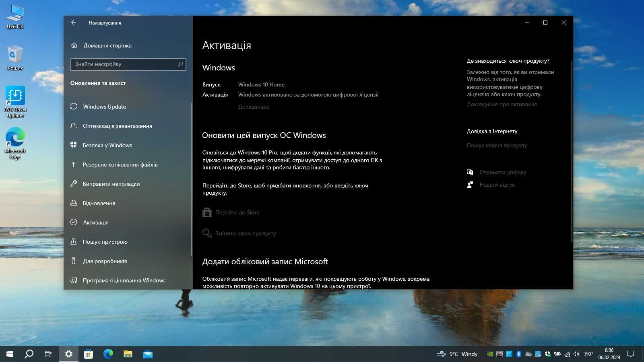The image size is (644, 362).
Task: Click the NVIDIA tray icon
Action: (x=490, y=354)
